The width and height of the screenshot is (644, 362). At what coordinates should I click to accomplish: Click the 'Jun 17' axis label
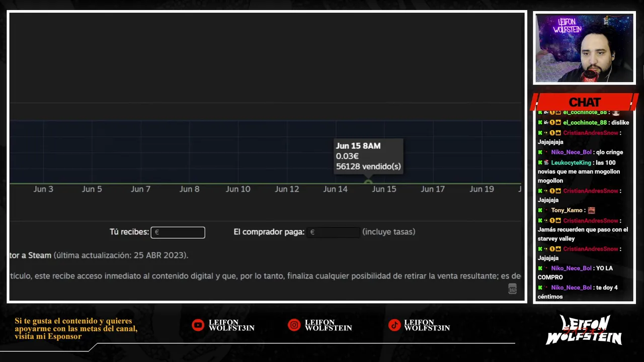pyautogui.click(x=433, y=189)
